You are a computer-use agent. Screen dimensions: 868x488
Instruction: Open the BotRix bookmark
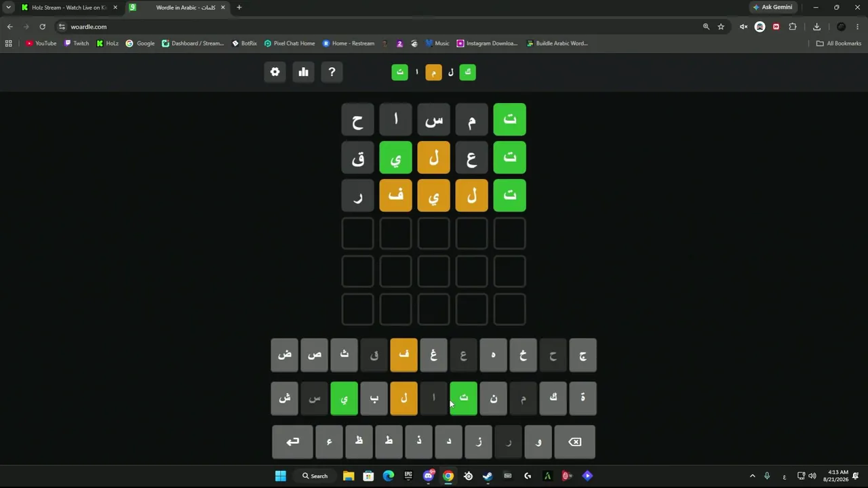(x=244, y=43)
